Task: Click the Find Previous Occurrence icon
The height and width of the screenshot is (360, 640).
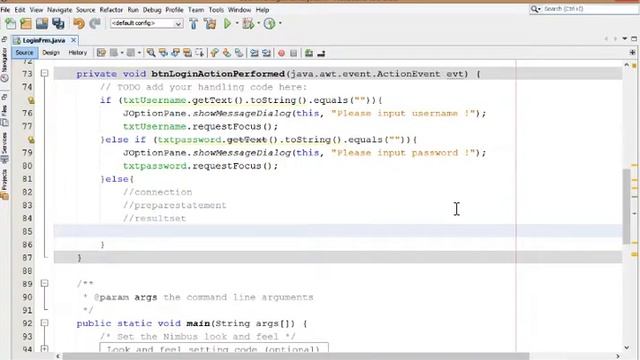Action: coord(163,53)
